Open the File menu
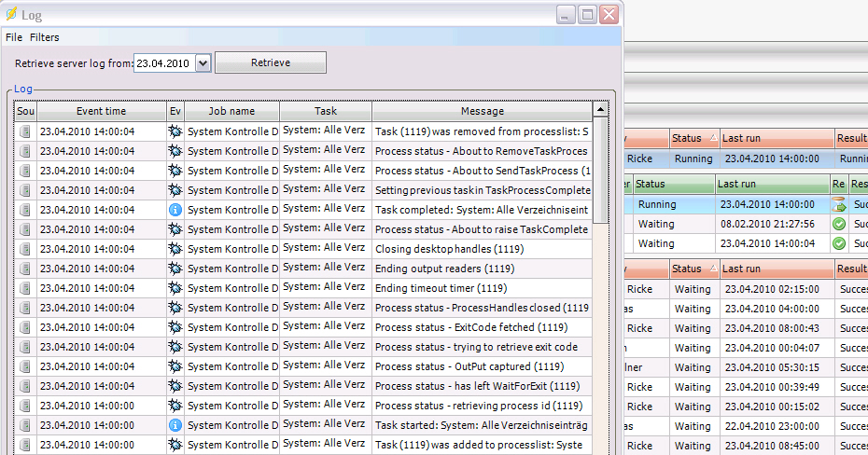Screen dimensions: 868x455 click(x=14, y=37)
